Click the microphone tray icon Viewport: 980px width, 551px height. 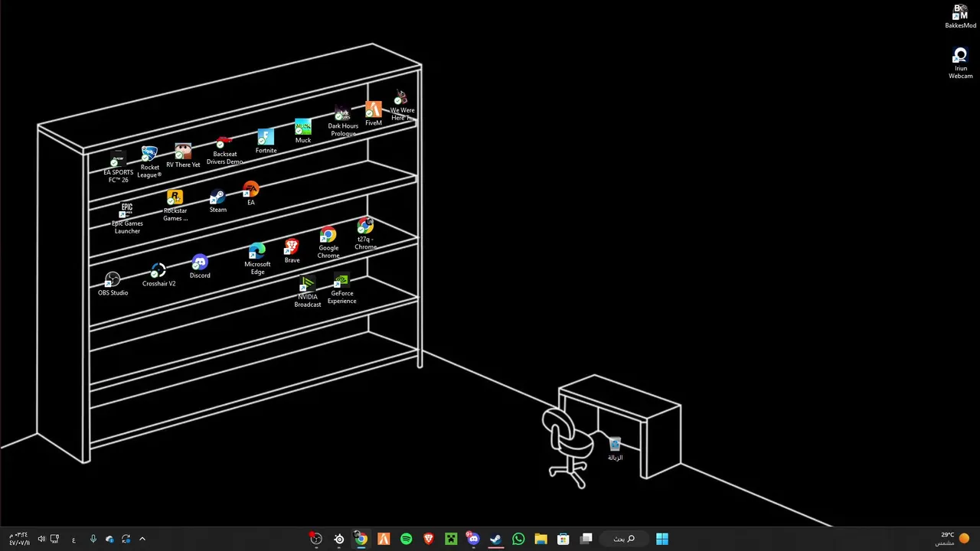93,539
